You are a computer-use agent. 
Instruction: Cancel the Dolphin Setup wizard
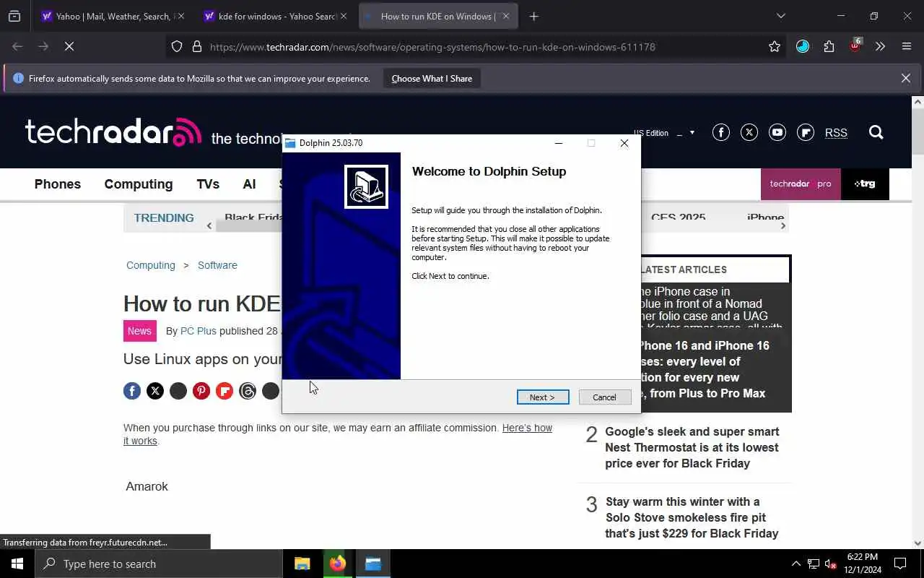pyautogui.click(x=605, y=397)
